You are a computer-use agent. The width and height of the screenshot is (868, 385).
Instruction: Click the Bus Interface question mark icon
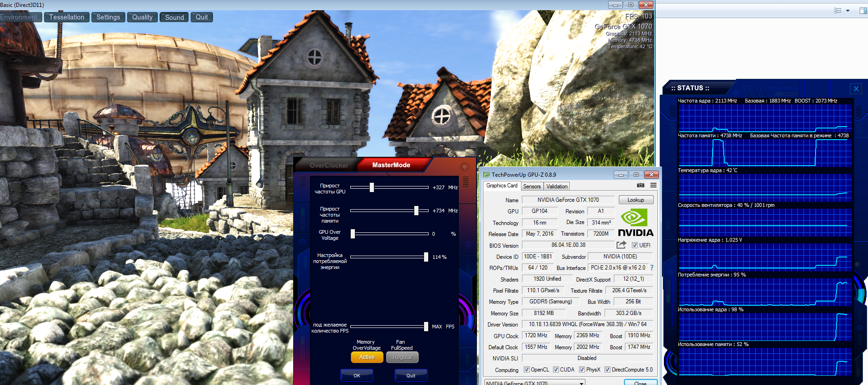(x=652, y=268)
